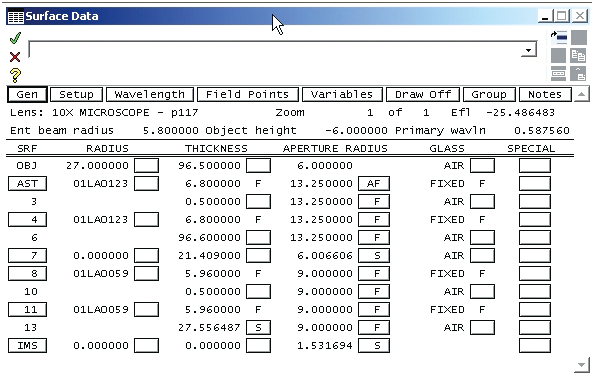The height and width of the screenshot is (378, 595).
Task: Open the F aperture option on row 10
Action: pyautogui.click(x=374, y=291)
